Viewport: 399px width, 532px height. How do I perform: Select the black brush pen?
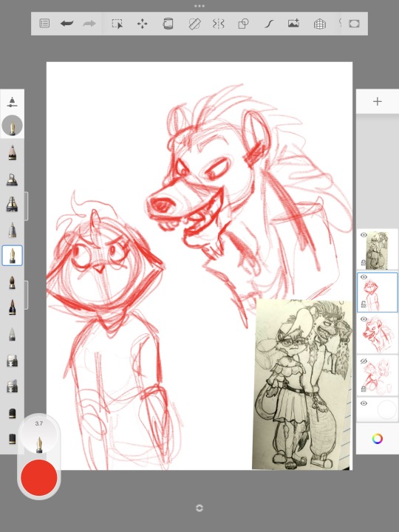(13, 307)
